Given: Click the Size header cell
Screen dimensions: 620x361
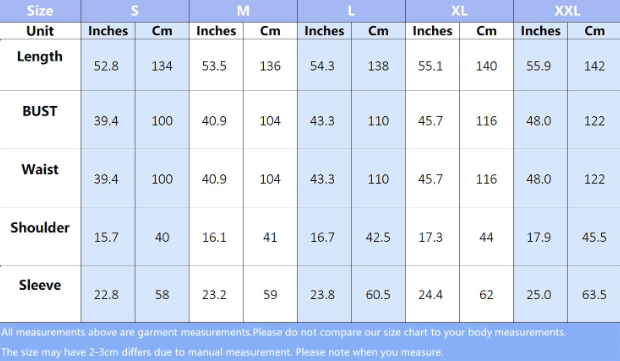Looking at the screenshot, I should [x=40, y=11].
